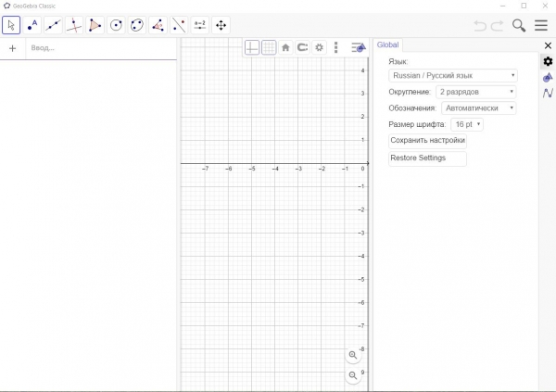Select the Reflect about line tool

click(x=179, y=25)
